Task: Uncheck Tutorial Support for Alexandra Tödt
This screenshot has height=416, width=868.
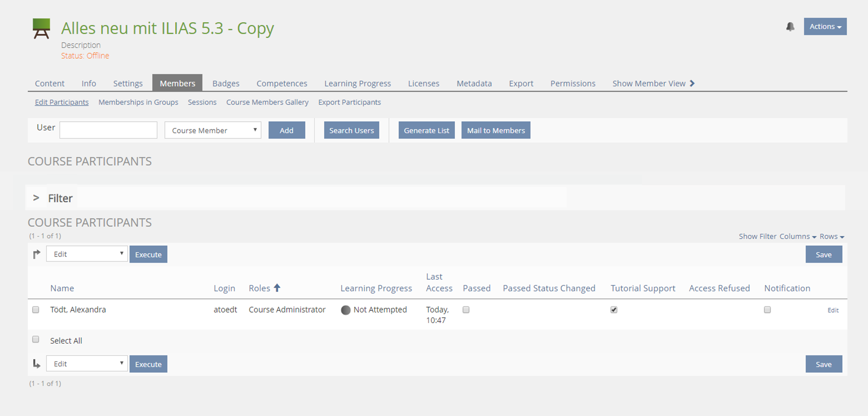Action: (x=614, y=310)
